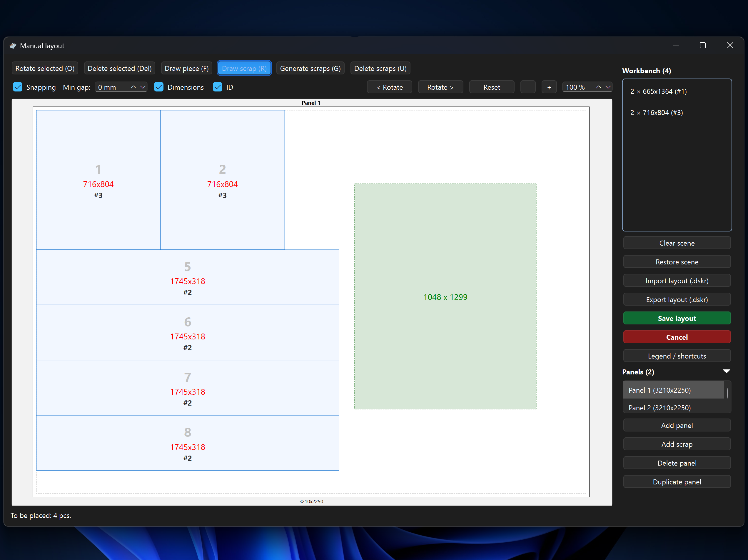
Task: Decrease the Min gap spinner value
Action: point(143,87)
